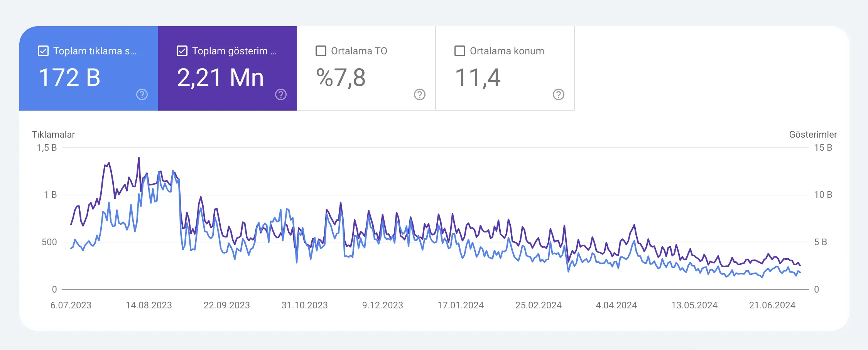This screenshot has height=350, width=868.
Task: Uncheck the Toplam tıklama checkbox
Action: [43, 51]
